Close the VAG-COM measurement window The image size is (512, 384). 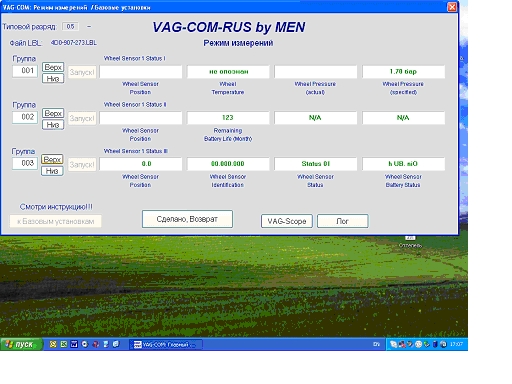(452, 7)
